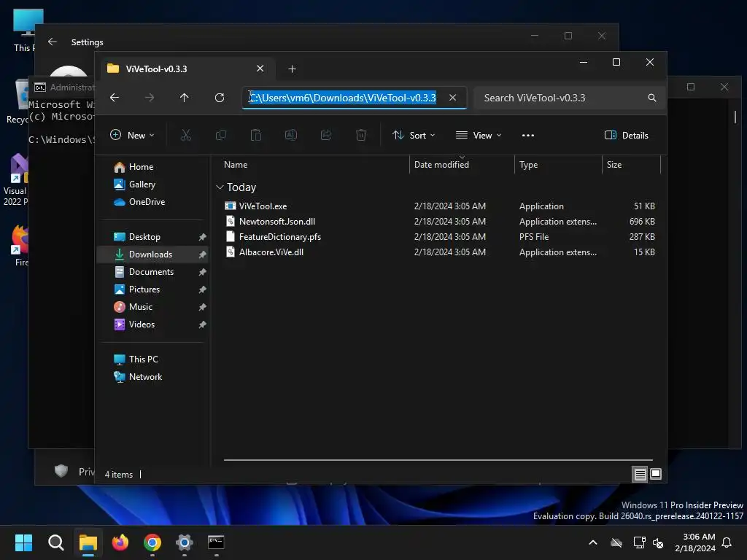747x560 pixels.
Task: Launch Firefox from taskbar
Action: (120, 542)
